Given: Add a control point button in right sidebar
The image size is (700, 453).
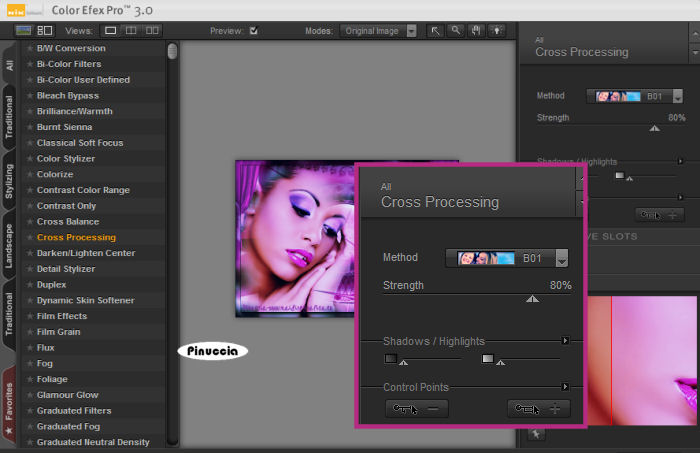Looking at the screenshot, I should [659, 215].
